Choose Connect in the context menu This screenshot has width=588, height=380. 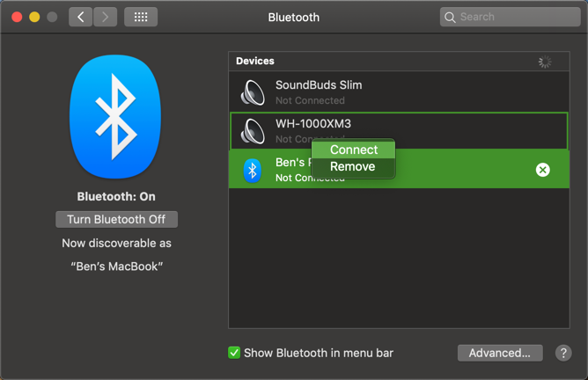(x=353, y=150)
